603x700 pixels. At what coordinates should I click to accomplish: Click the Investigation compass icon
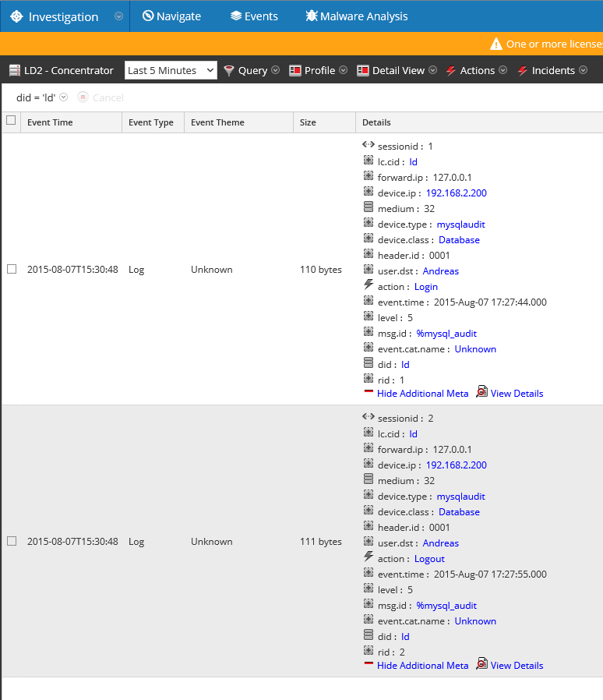[x=16, y=16]
